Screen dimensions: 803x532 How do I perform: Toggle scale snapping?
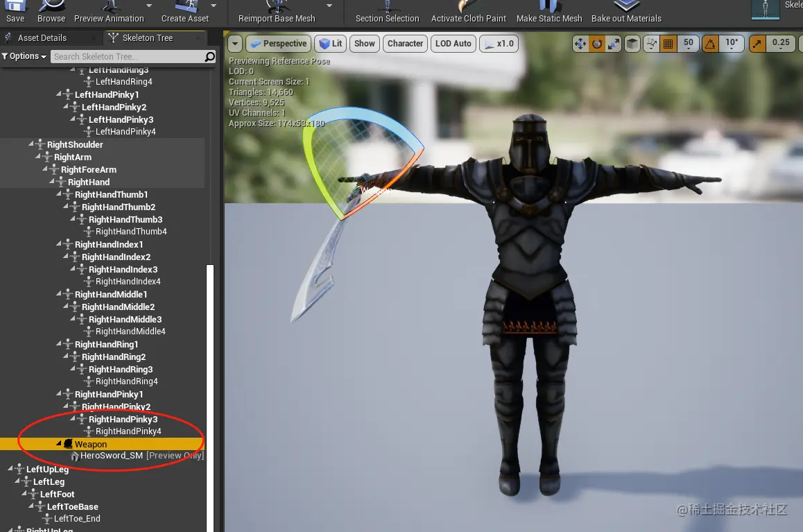pyautogui.click(x=757, y=44)
